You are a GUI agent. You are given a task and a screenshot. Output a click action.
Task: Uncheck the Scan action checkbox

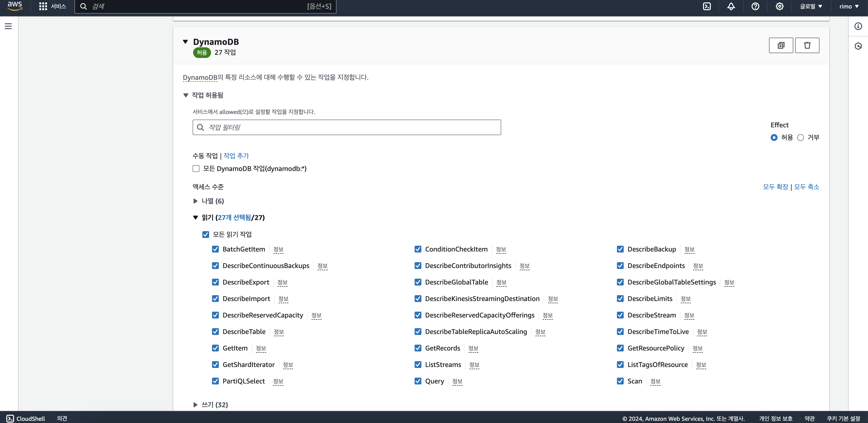point(620,381)
